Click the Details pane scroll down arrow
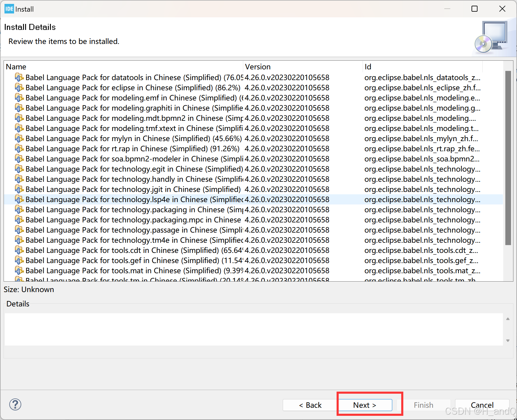The image size is (517, 420). pyautogui.click(x=508, y=340)
